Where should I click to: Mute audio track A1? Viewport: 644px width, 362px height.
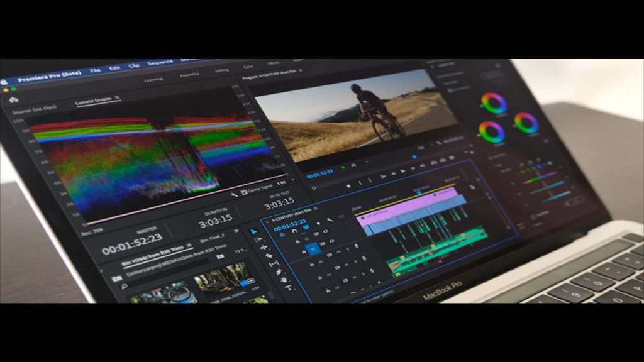338,251
